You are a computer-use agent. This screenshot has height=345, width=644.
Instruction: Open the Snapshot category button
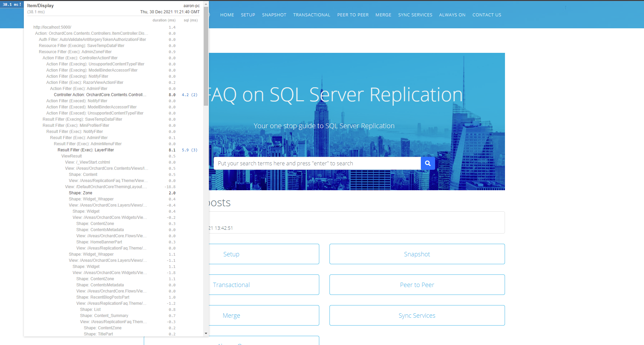(x=417, y=254)
